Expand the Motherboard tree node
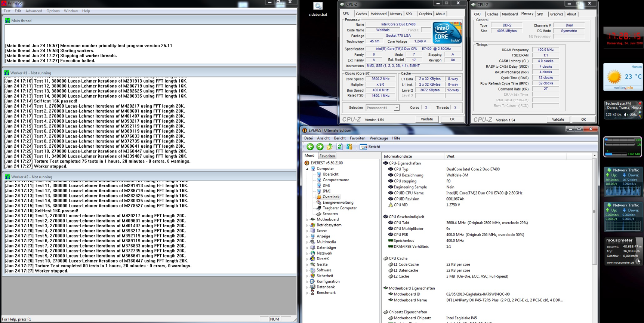Screen dimensions: 644x323 pos(307,220)
